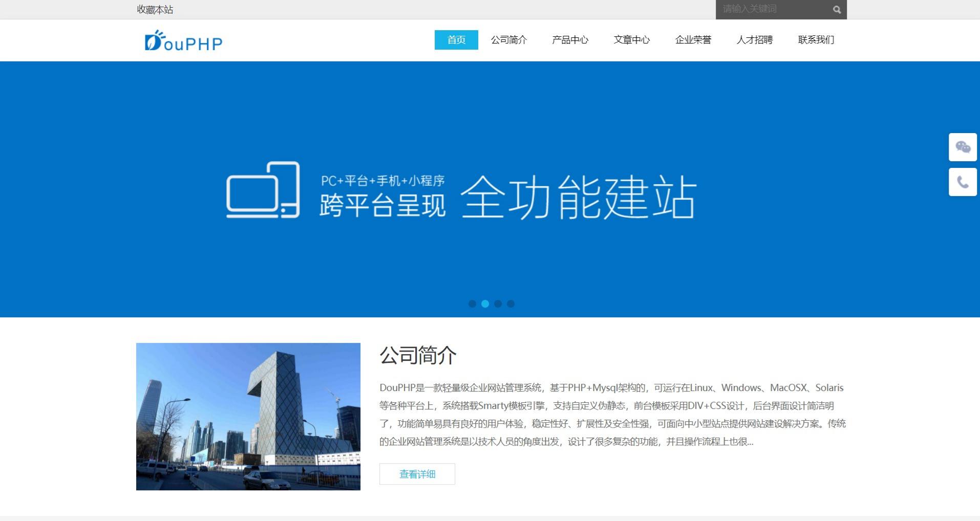Open the 产品中心 navigation menu
Viewport: 980px width, 521px height.
[x=570, y=39]
